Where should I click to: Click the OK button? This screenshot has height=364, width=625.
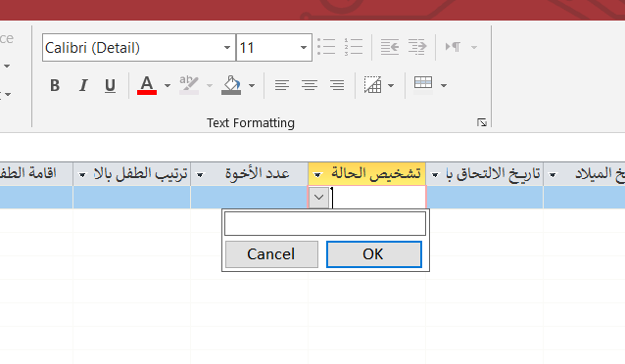point(374,254)
